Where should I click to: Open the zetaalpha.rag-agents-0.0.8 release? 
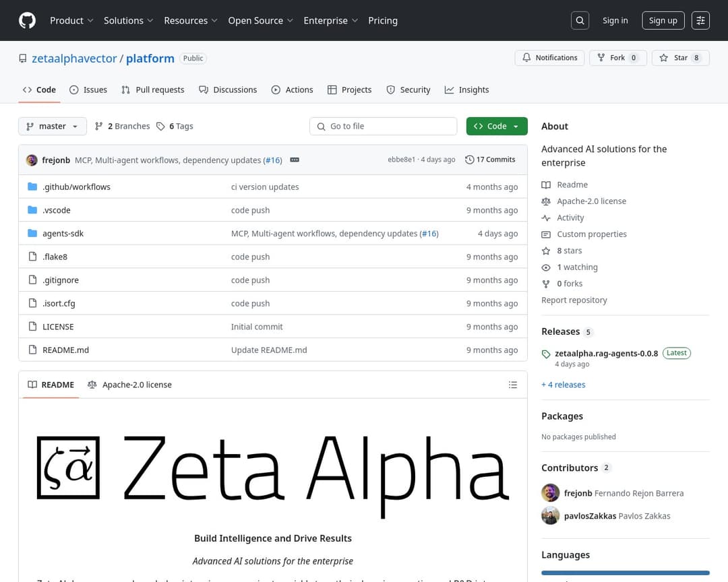(607, 353)
